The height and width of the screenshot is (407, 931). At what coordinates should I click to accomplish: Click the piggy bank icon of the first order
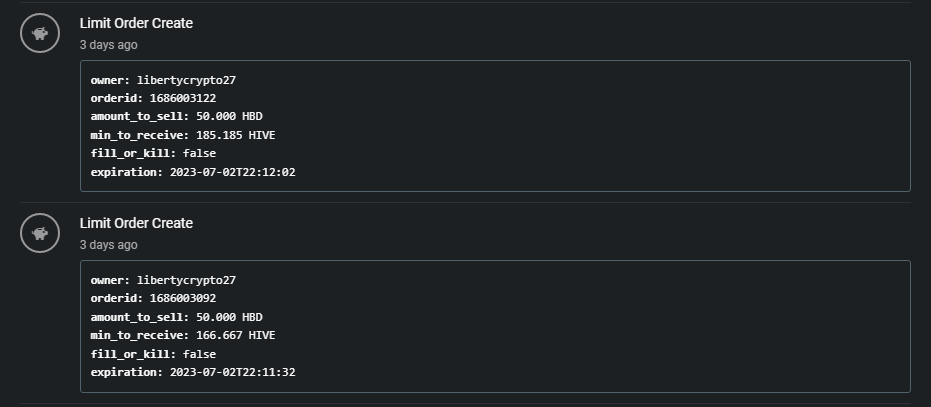(40, 33)
